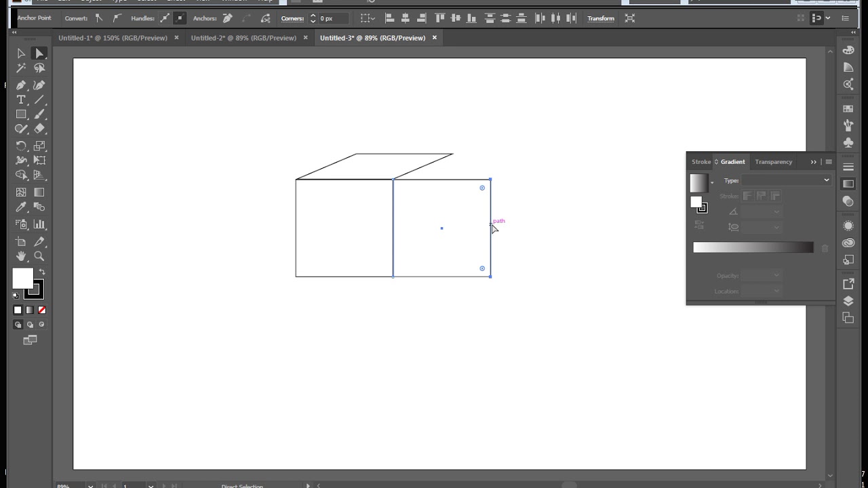This screenshot has width=868, height=488.
Task: Open the Align To dropdown
Action: point(367,18)
